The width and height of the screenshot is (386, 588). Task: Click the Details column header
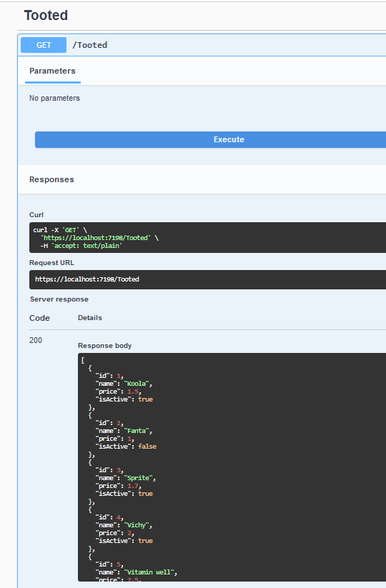click(90, 318)
